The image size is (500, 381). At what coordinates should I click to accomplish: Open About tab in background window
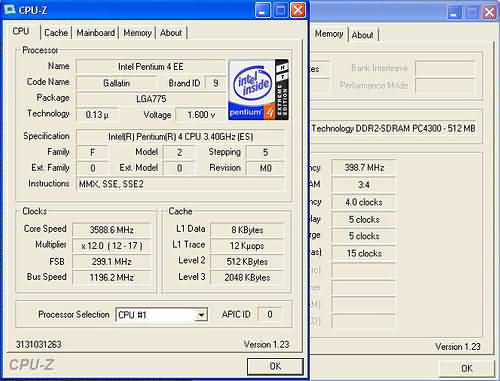(363, 35)
